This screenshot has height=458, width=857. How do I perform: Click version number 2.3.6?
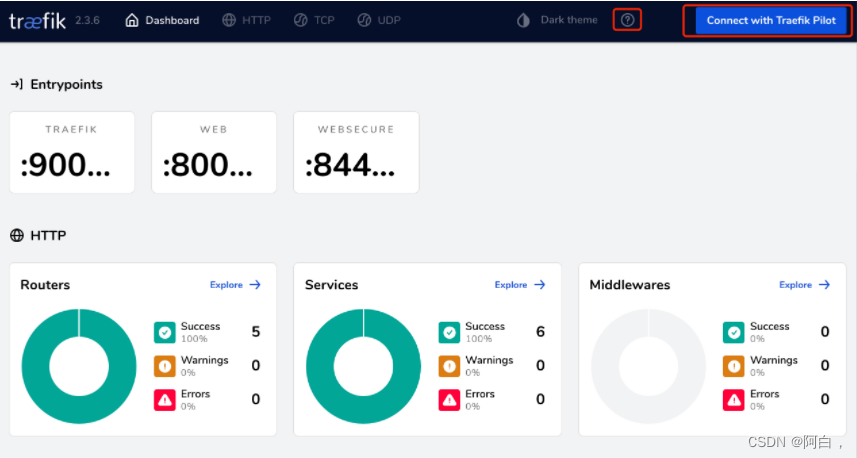pos(87,21)
